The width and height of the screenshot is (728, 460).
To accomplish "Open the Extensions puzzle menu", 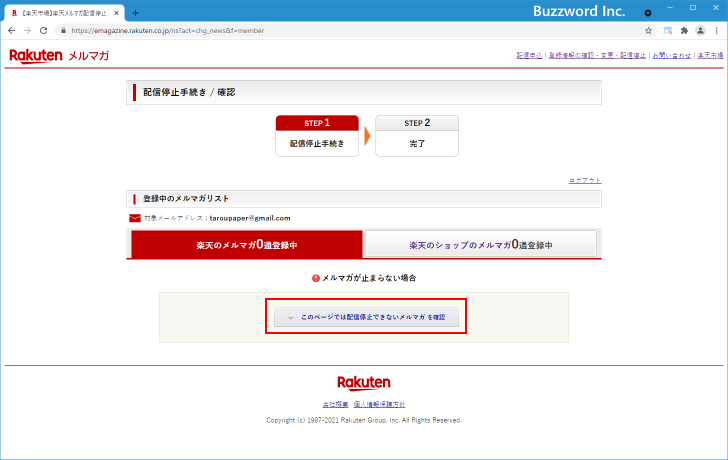I will coord(684,31).
